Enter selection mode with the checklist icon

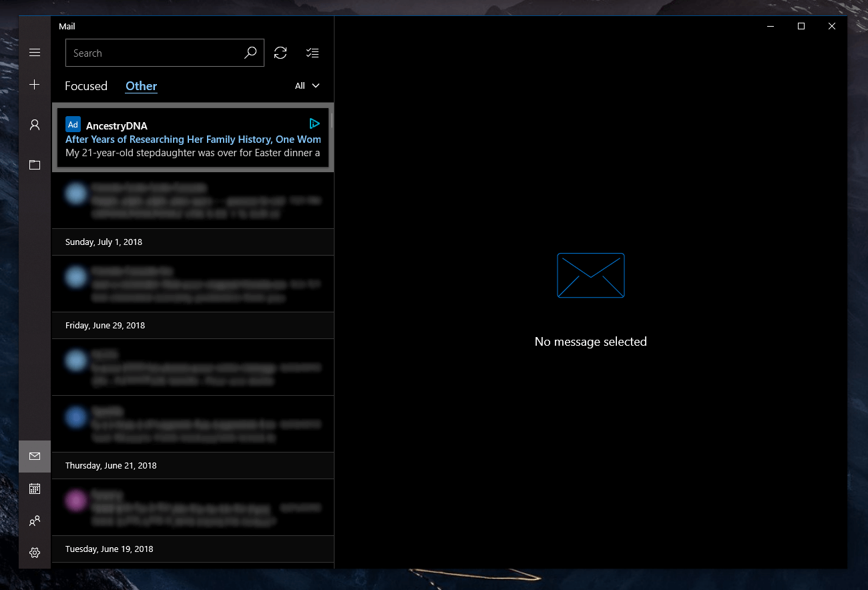tap(312, 53)
